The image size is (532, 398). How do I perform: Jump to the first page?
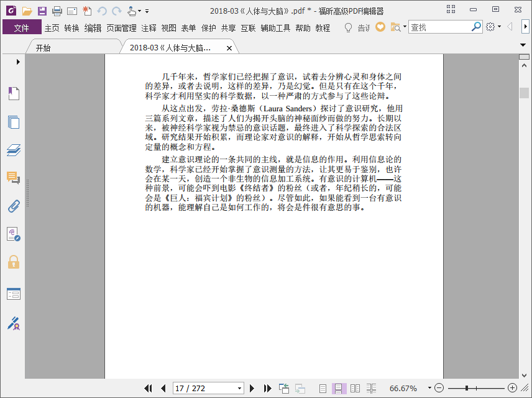click(x=149, y=388)
